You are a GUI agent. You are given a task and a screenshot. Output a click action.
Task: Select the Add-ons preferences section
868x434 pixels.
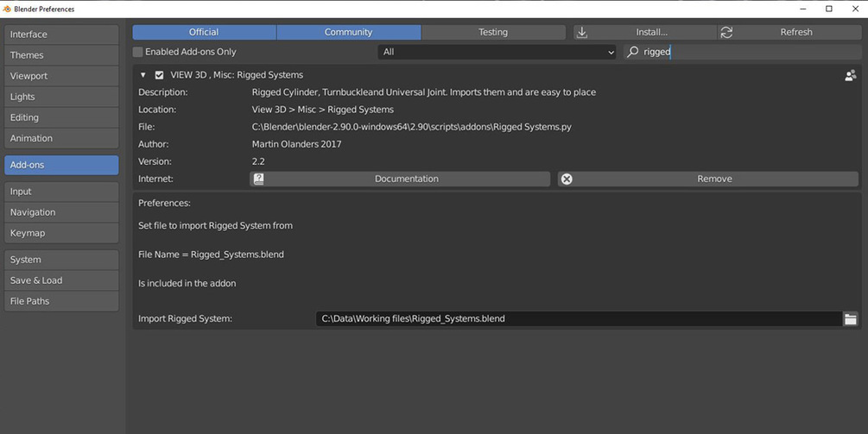(61, 166)
